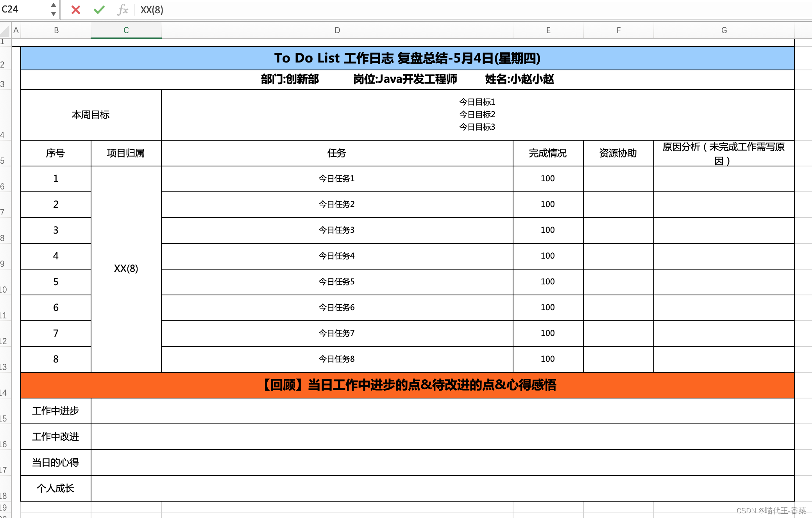The width and height of the screenshot is (812, 518).
Task: Select column B header
Action: (56, 30)
